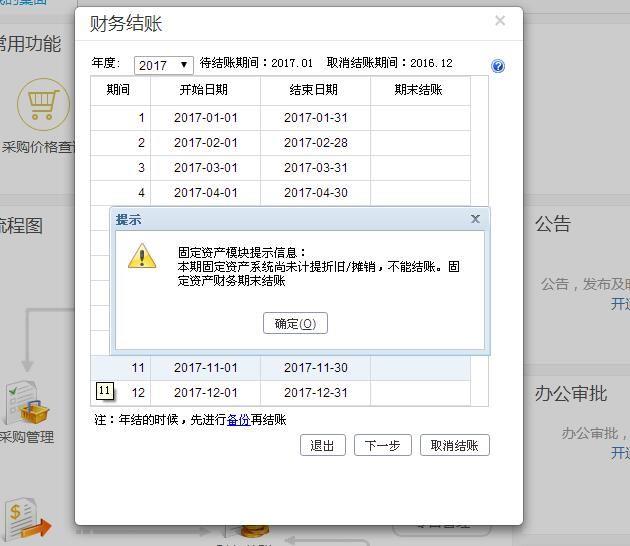Click the dollar document icon in background sidebar

point(27,518)
